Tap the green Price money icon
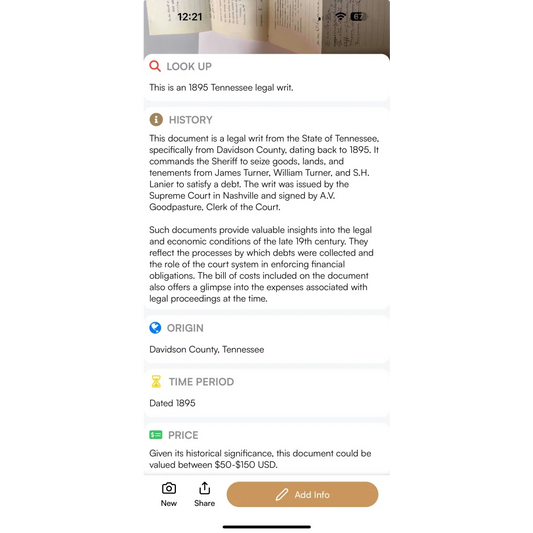 [x=156, y=435]
